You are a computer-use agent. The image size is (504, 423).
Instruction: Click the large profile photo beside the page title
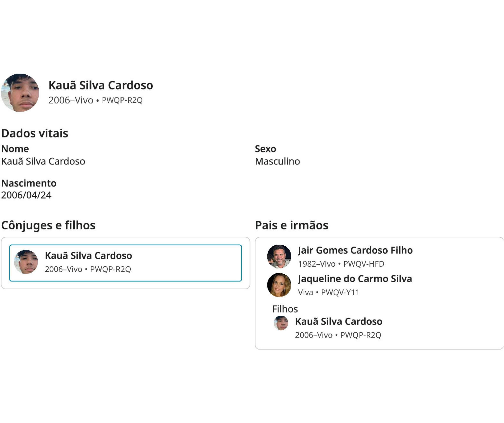tap(20, 93)
